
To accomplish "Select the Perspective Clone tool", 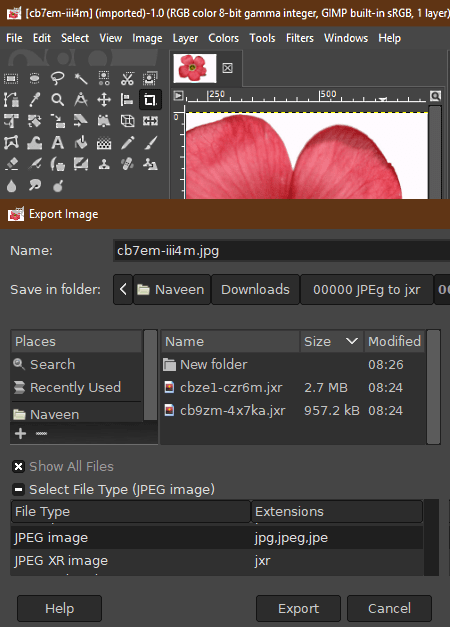I will tap(150, 164).
